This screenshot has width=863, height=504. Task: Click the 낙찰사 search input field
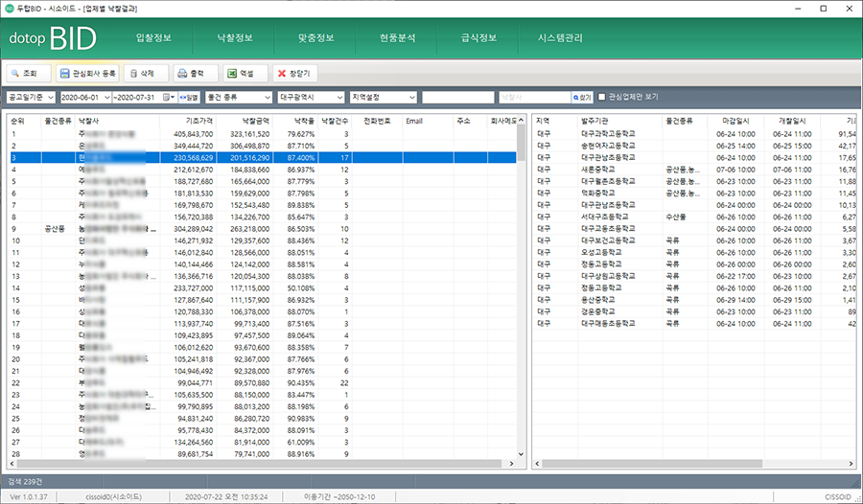point(534,97)
